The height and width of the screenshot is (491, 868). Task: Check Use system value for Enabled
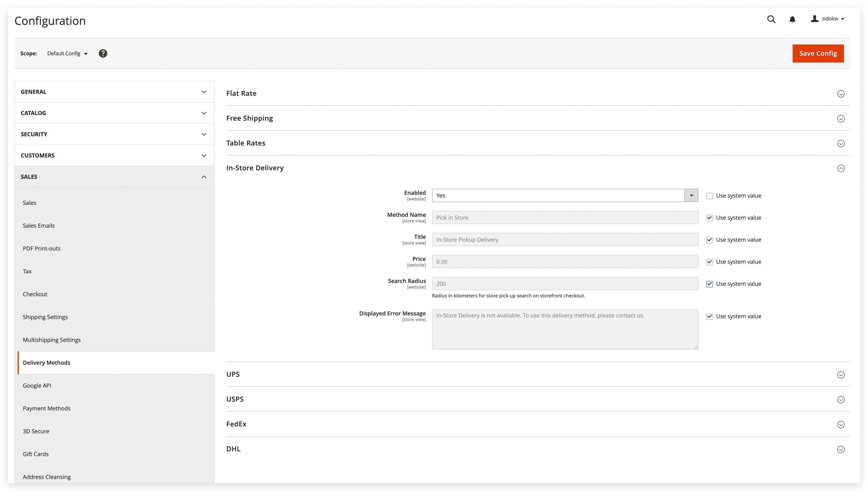[x=709, y=196]
